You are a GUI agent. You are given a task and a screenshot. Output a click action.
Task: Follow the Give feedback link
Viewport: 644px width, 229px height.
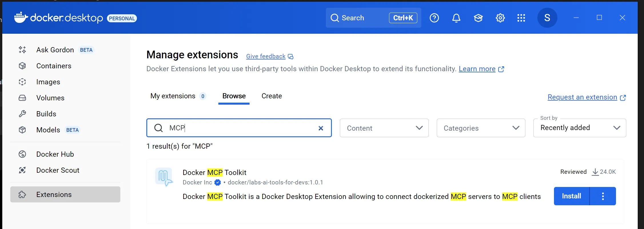pos(266,56)
